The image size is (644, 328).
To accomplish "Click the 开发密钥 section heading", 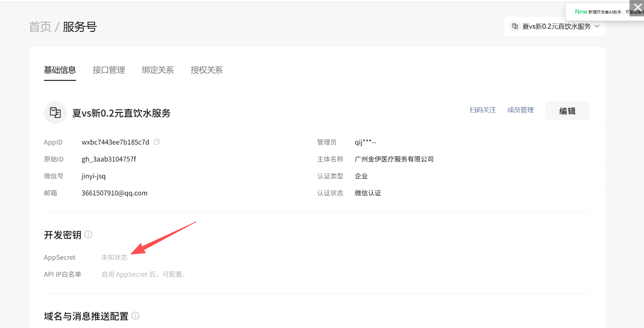I will 62,235.
